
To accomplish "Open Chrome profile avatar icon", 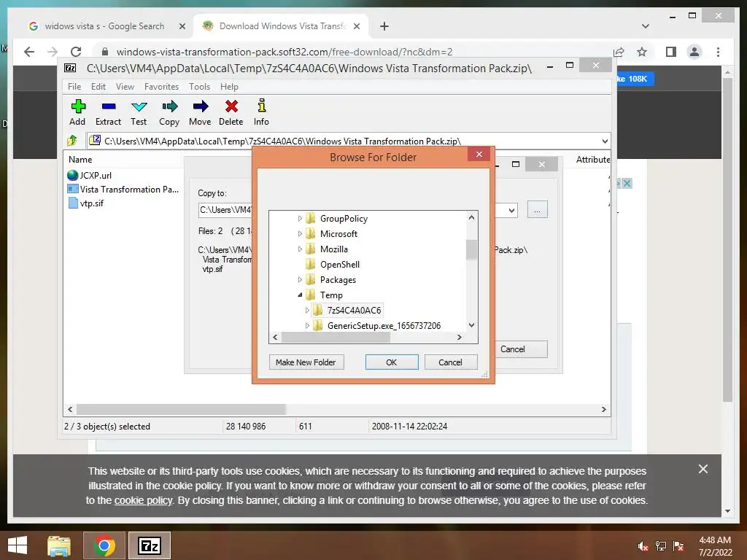I will coord(694,52).
